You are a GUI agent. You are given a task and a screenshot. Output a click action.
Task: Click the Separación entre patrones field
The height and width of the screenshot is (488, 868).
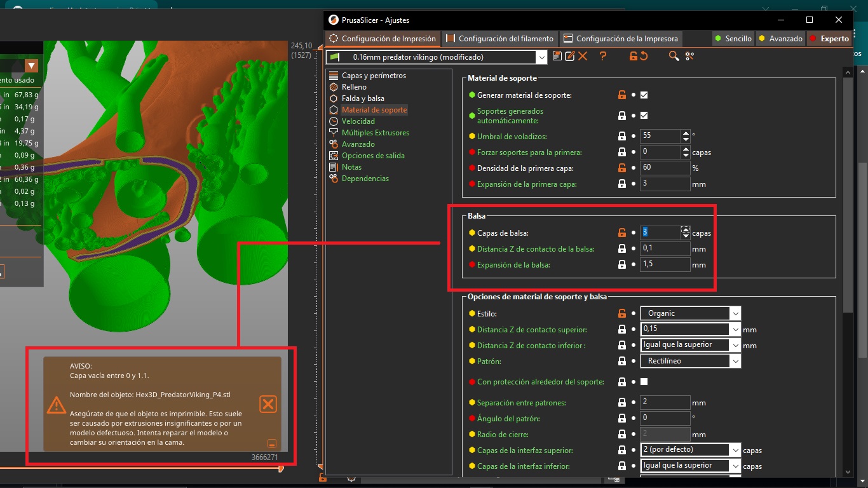coord(665,402)
